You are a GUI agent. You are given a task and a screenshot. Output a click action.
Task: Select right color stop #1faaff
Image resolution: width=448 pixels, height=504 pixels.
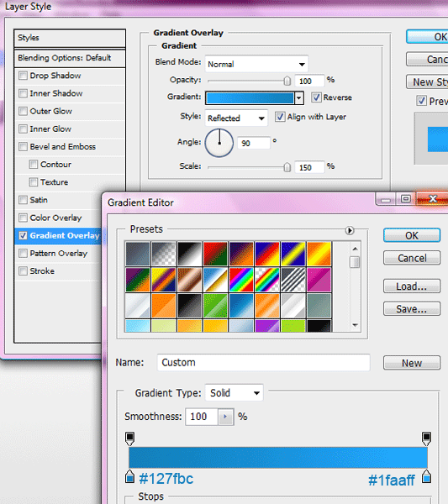[x=427, y=476]
